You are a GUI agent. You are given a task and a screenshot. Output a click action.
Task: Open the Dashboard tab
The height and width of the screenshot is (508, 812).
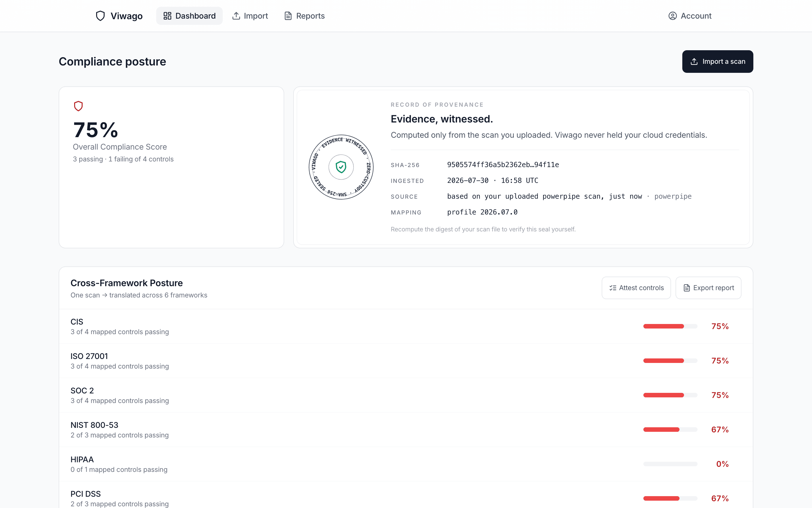click(x=189, y=16)
